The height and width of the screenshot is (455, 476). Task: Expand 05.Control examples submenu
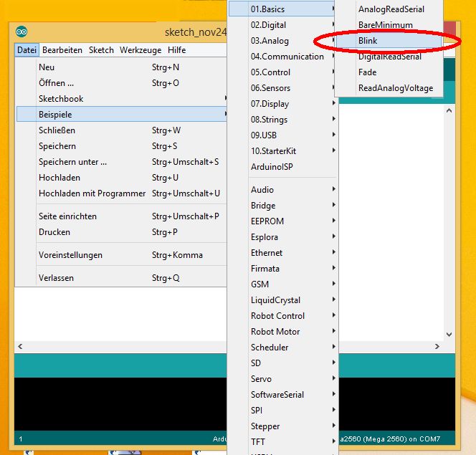283,72
